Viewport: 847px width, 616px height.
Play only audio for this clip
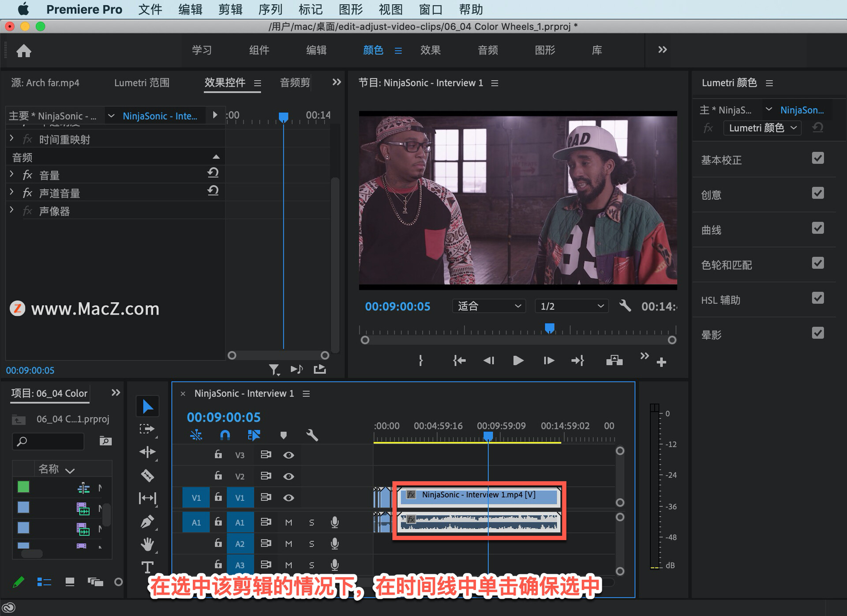point(296,369)
